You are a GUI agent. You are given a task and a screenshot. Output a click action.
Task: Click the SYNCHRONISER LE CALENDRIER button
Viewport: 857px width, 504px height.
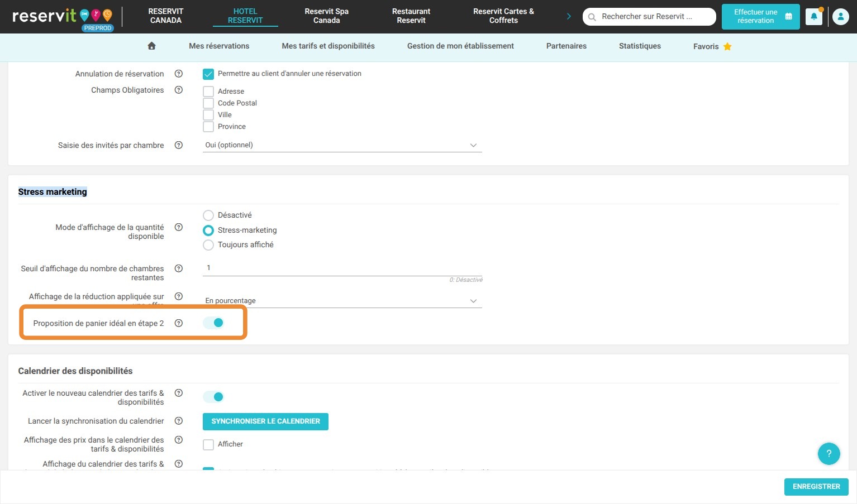[265, 421]
